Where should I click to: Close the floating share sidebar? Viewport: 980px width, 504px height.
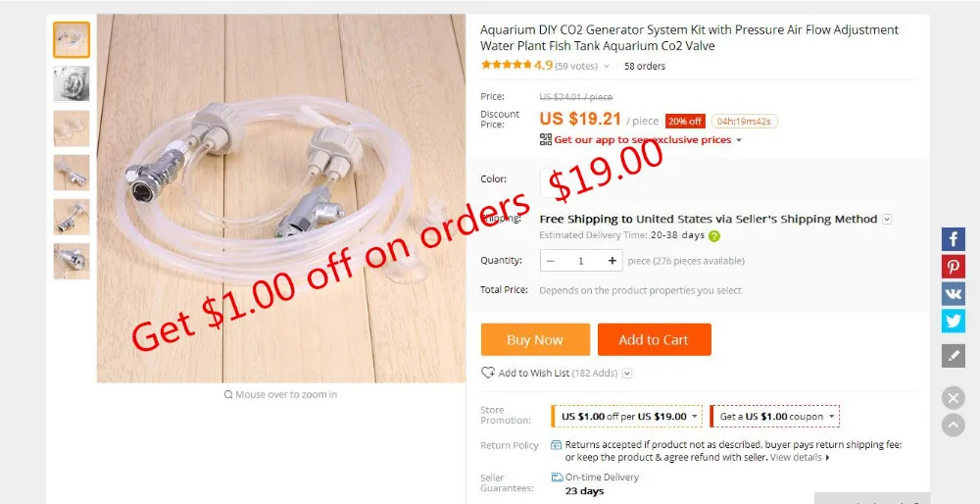coord(954,398)
